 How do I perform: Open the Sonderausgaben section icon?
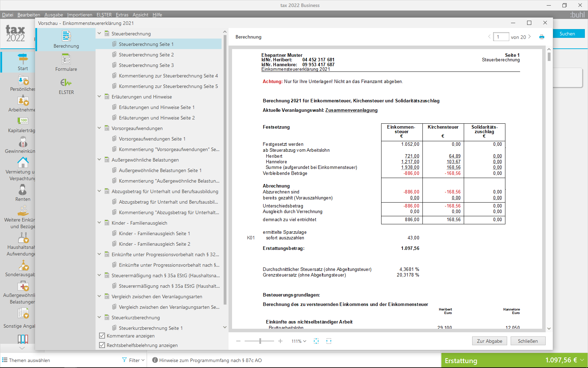click(23, 265)
